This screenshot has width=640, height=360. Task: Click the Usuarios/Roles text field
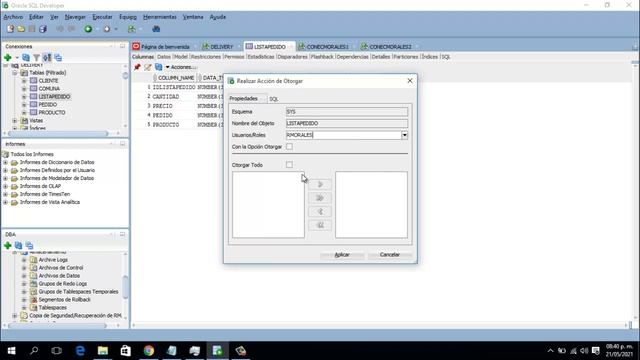(343, 135)
